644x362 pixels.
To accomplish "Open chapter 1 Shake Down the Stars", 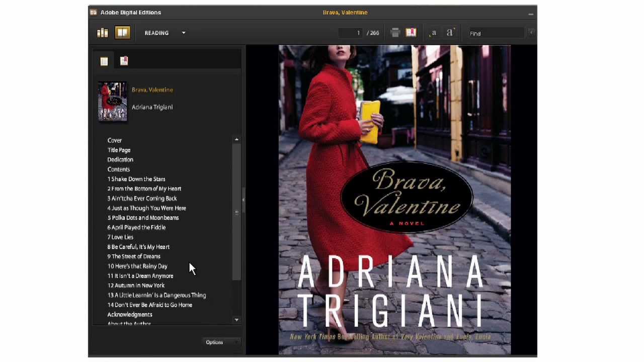I will (136, 179).
